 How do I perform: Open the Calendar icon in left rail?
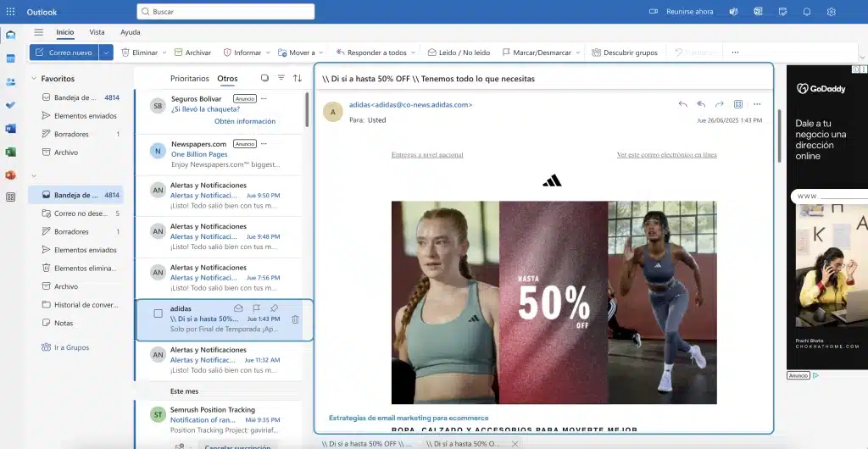[10, 58]
